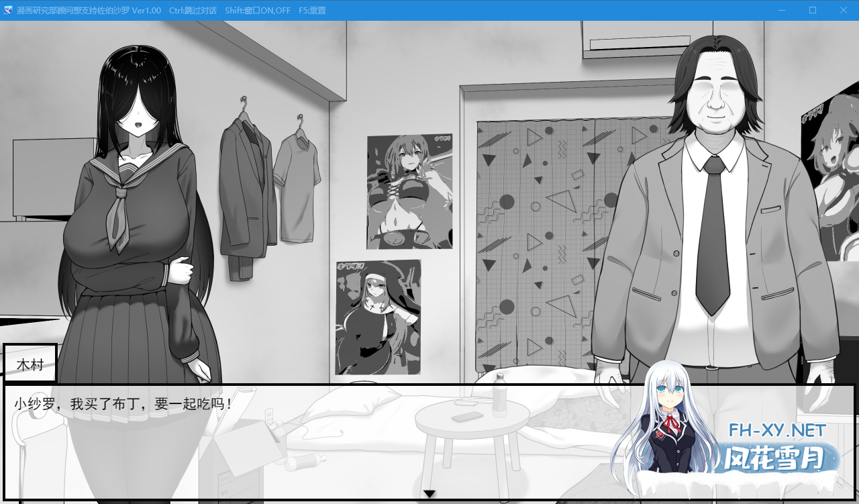The height and width of the screenshot is (504, 859).
Task: Click the 木村 speaker name box
Action: coord(30,364)
